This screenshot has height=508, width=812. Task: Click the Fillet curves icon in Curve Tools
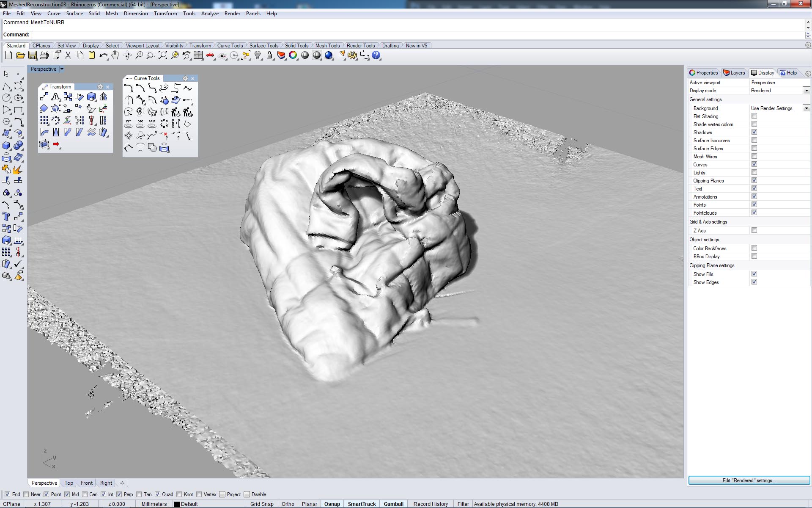(129, 88)
